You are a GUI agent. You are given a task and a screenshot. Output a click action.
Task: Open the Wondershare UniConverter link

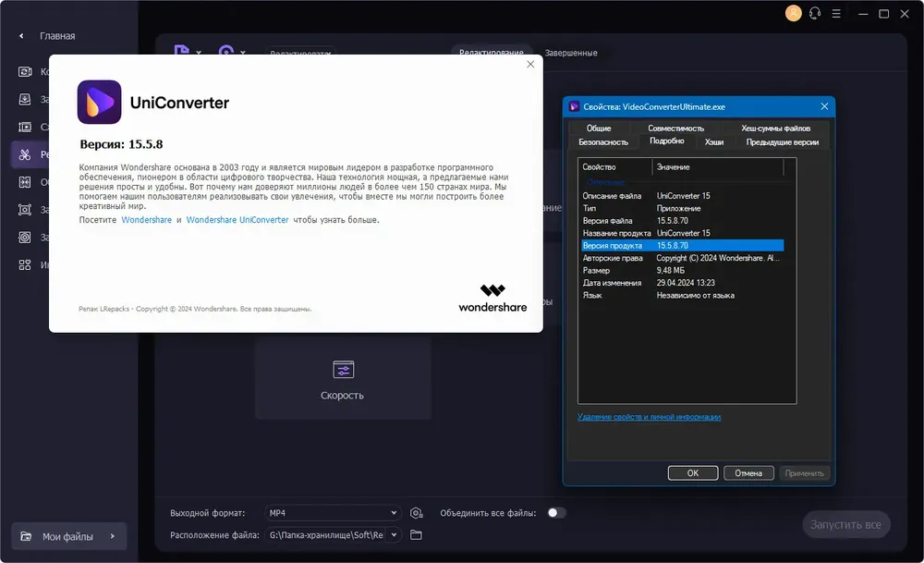(237, 220)
